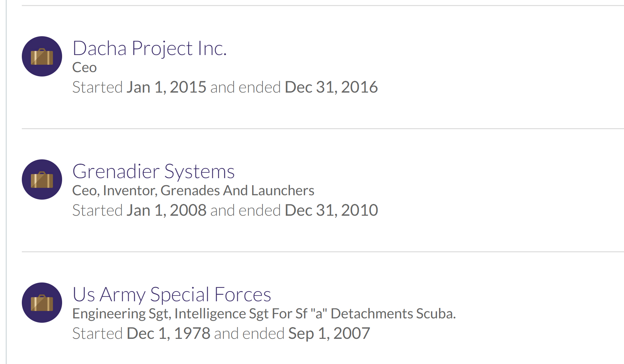The width and height of the screenshot is (624, 364).
Task: Click the Dec 1, 1978 start date
Action: 168,333
